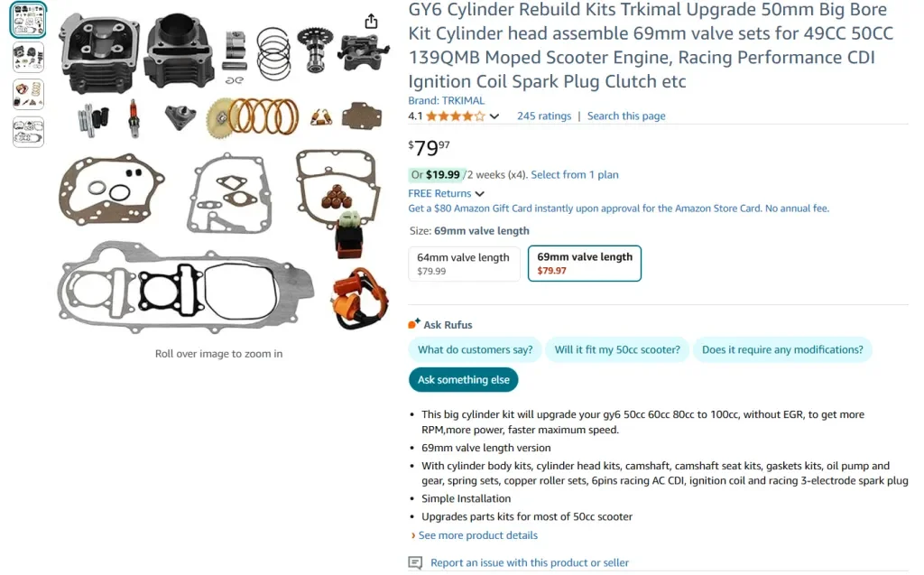Viewport: 924px width, 575px height.
Task: Click the Ask Rufus sparkle icon
Action: click(414, 324)
